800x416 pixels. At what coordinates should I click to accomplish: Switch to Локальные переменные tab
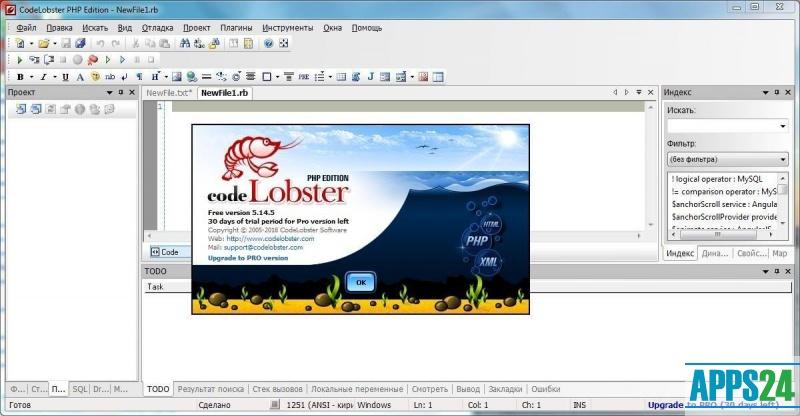pyautogui.click(x=357, y=389)
